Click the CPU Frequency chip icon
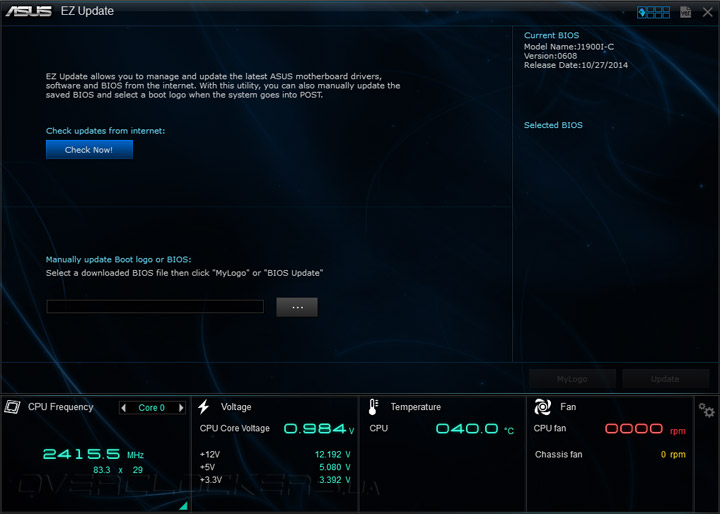The image size is (720, 514). (x=12, y=407)
